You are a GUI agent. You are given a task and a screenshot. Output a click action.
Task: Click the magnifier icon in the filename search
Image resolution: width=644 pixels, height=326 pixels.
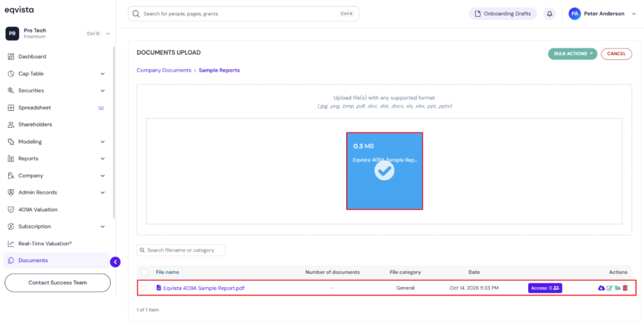tap(143, 250)
